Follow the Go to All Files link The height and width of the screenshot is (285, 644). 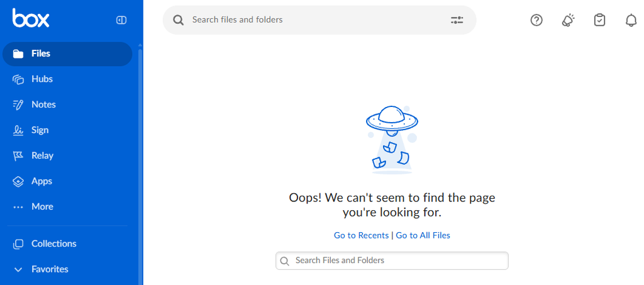tap(423, 235)
